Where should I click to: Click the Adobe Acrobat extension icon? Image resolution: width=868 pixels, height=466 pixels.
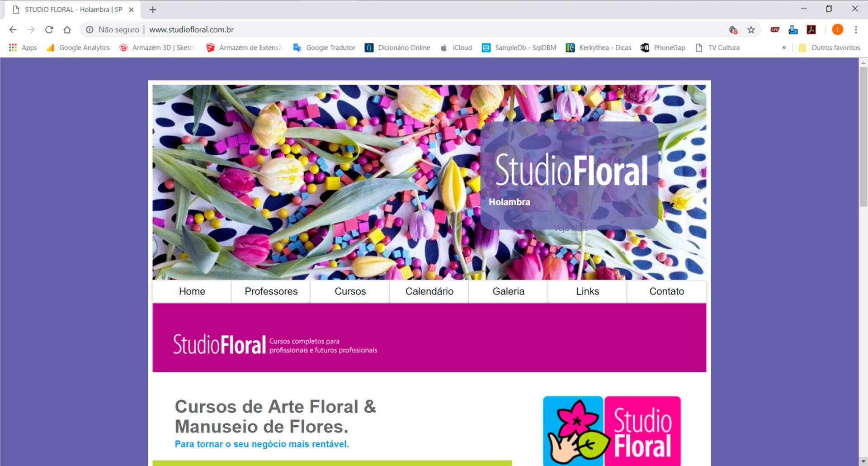click(811, 30)
